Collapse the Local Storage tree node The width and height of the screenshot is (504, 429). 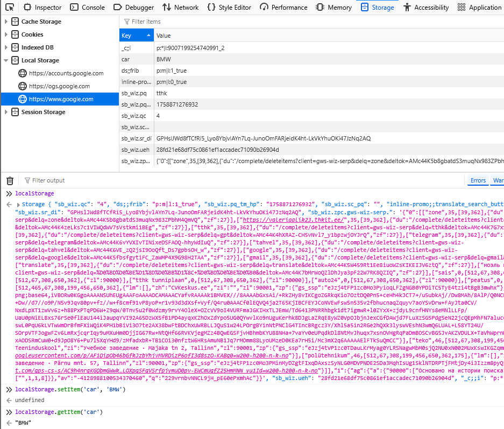tap(6, 60)
